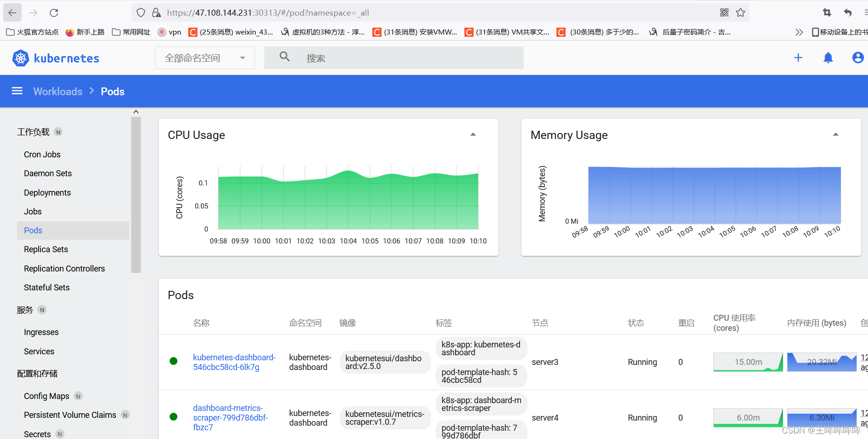Open the 安装VMW bookmark

[415, 32]
